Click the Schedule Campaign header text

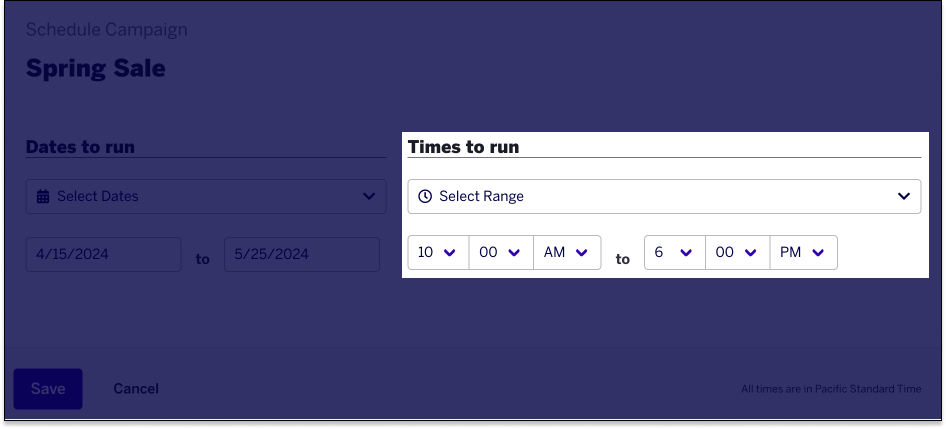tap(106, 29)
